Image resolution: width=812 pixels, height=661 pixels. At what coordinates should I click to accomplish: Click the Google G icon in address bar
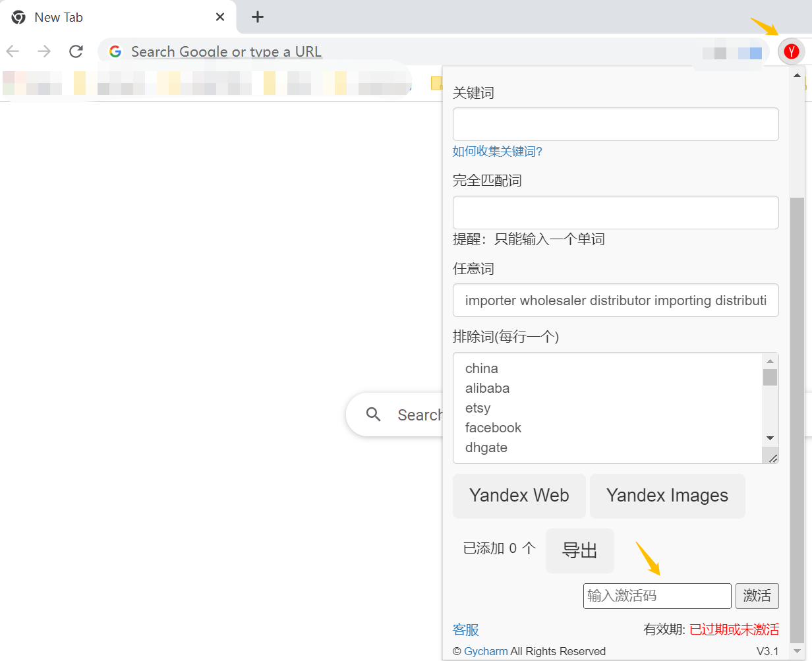[115, 51]
